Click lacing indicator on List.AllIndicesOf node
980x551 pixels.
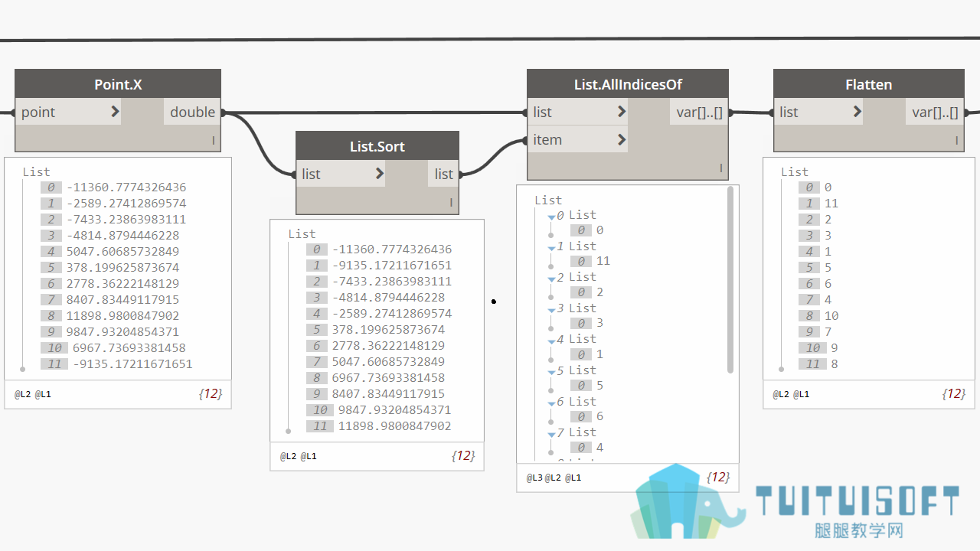click(720, 168)
